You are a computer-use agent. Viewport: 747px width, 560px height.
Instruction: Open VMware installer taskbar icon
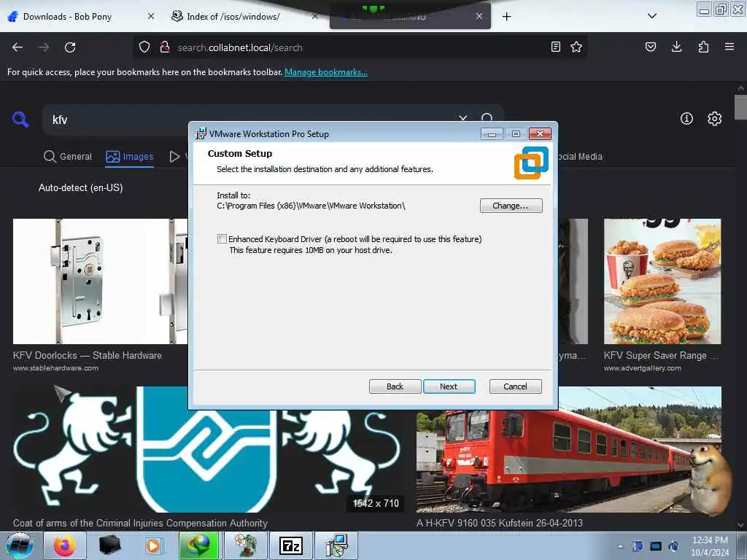click(x=336, y=545)
